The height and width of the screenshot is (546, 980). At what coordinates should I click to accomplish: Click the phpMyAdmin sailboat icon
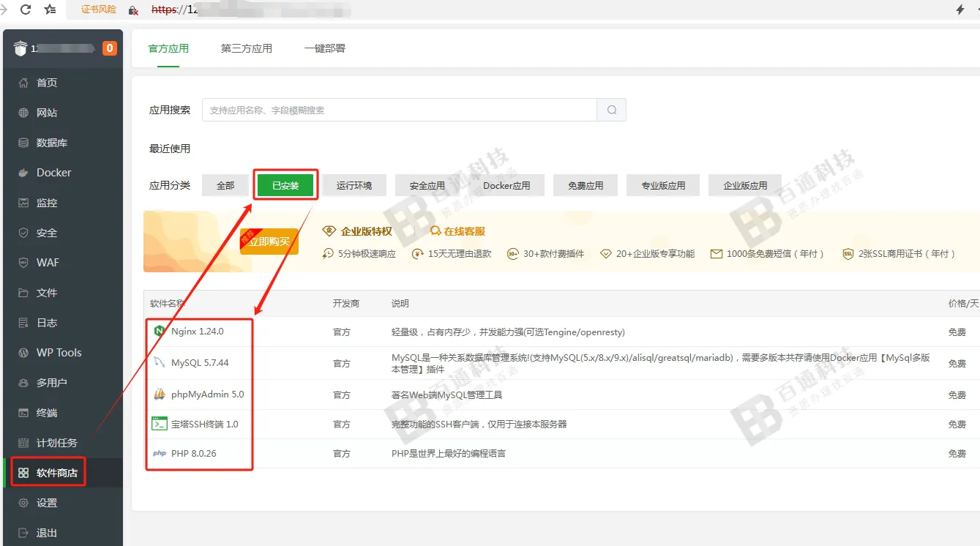pyautogui.click(x=159, y=394)
